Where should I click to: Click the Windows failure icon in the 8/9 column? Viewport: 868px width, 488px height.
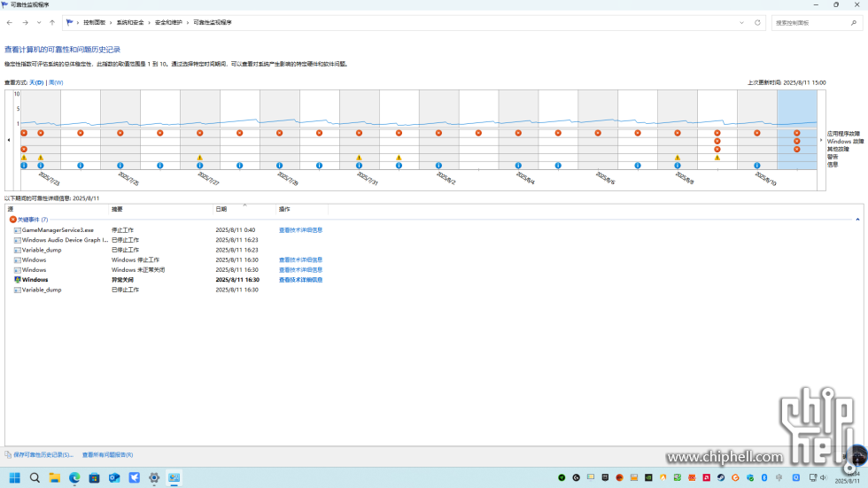coord(717,141)
